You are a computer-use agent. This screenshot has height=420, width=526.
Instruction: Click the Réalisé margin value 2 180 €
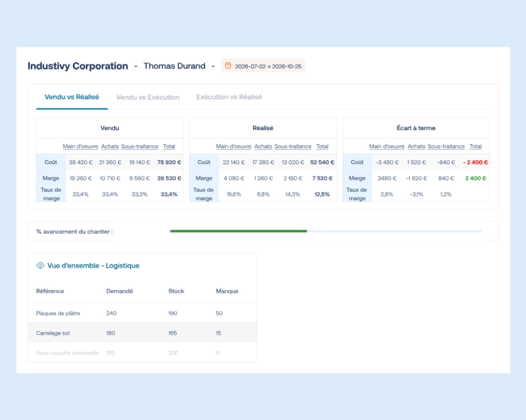(293, 178)
